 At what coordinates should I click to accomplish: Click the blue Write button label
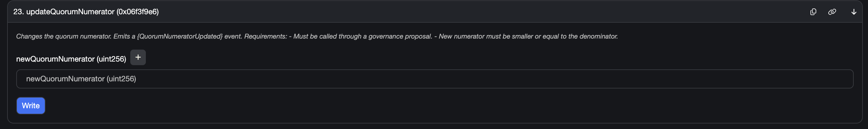click(31, 105)
